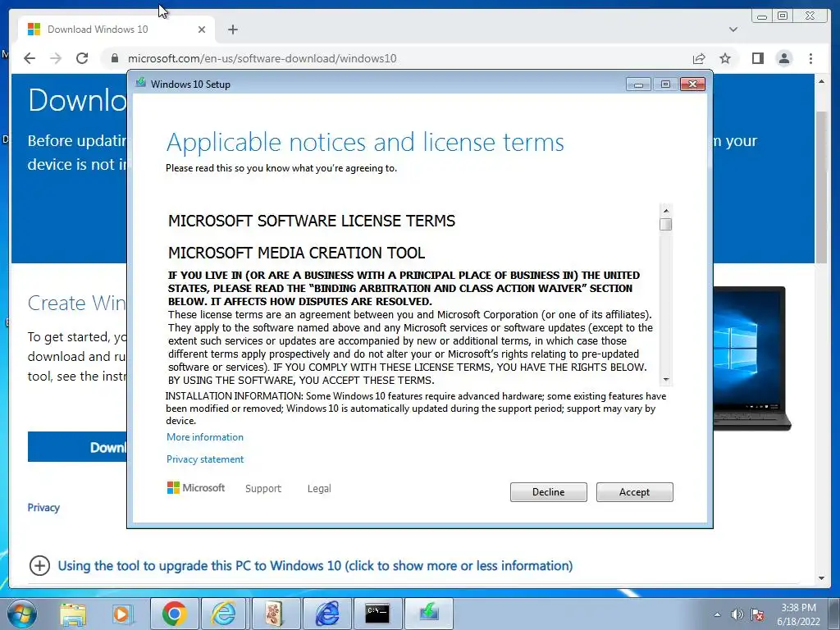
Task: Switch to Chrome in taskbar
Action: (x=174, y=614)
